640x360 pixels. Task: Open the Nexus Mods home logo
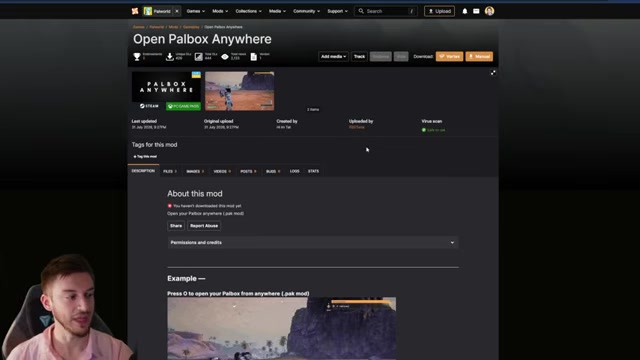click(135, 11)
